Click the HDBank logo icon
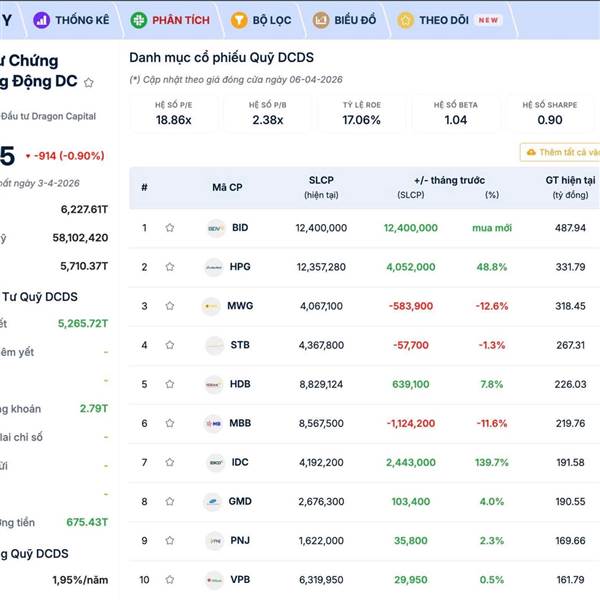The height and width of the screenshot is (600, 600). [x=213, y=384]
